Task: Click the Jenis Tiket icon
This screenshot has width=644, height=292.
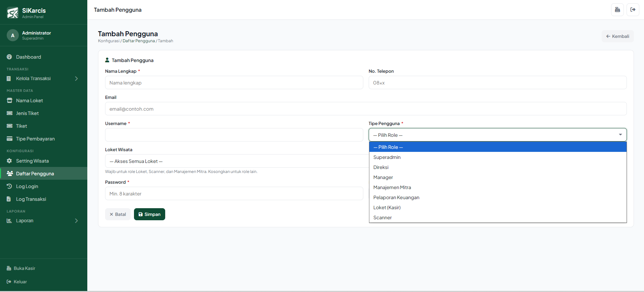Action: click(10, 113)
